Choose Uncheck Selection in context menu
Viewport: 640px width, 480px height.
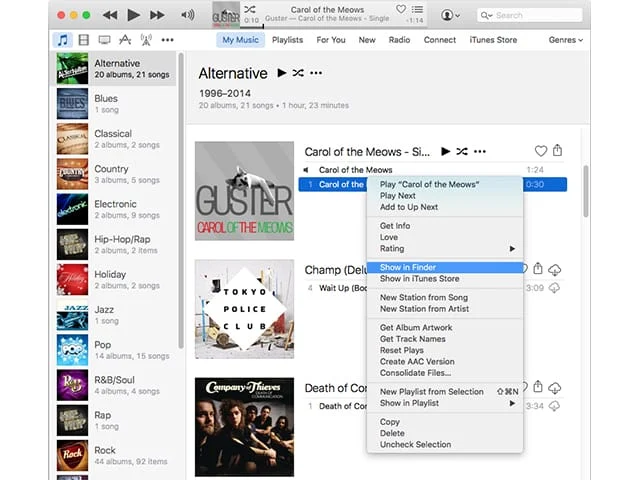(x=445, y=444)
